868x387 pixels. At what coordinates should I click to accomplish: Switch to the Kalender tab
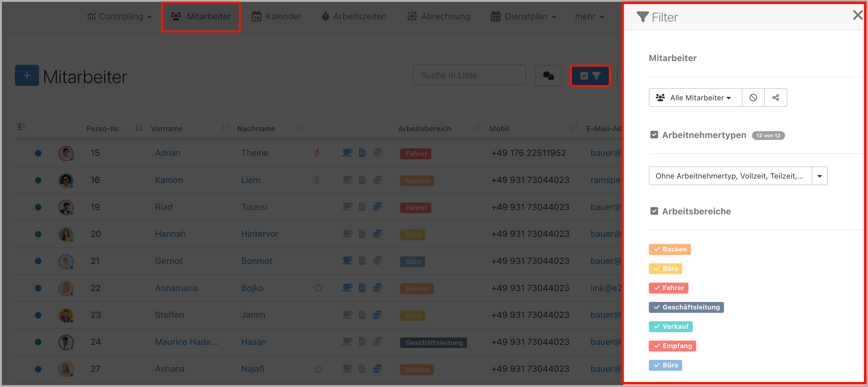coord(276,16)
